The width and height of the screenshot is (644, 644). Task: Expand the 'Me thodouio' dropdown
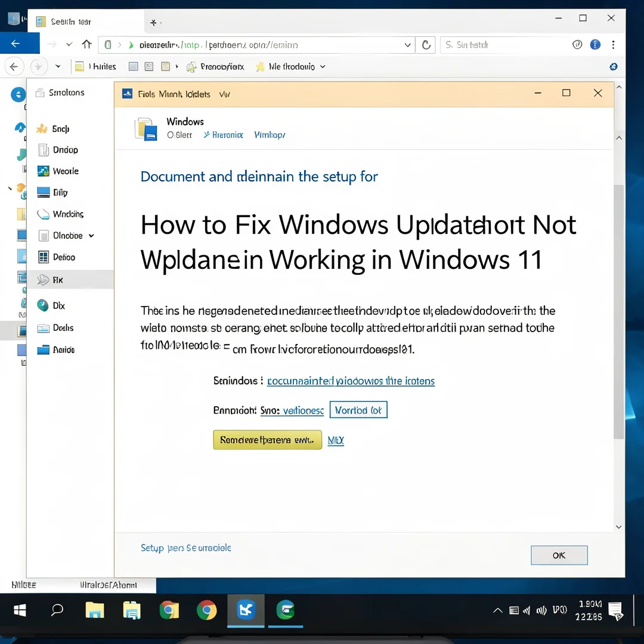323,67
